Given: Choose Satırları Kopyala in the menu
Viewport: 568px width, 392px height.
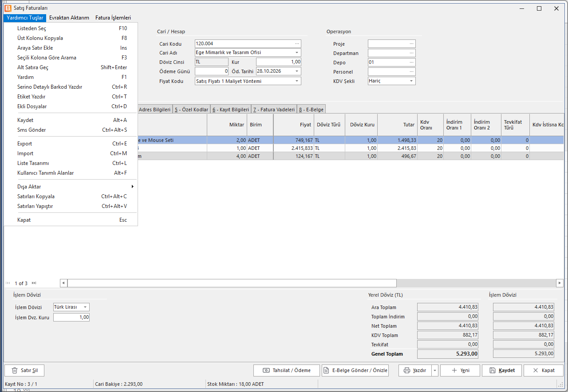Looking at the screenshot, I should click(71, 196).
